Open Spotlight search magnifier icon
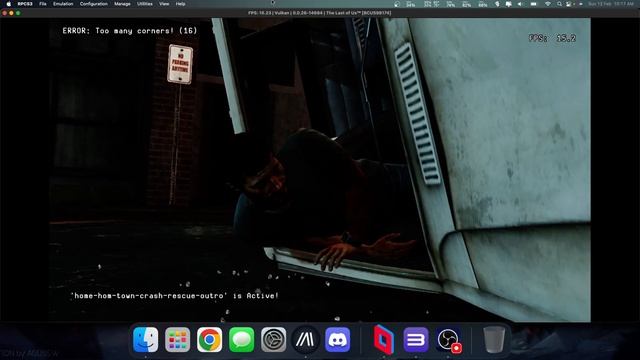The height and width of the screenshot is (360, 640). 559,4
